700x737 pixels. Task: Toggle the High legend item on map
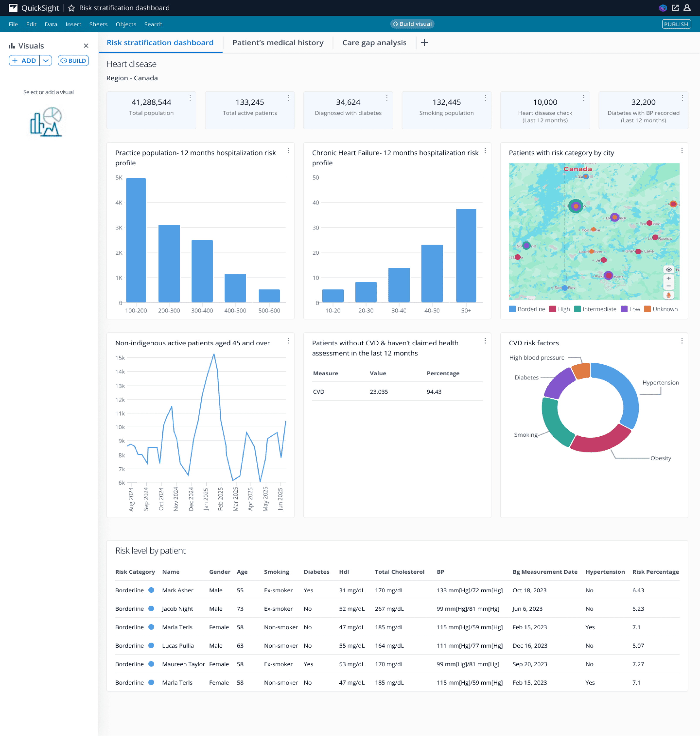point(559,309)
